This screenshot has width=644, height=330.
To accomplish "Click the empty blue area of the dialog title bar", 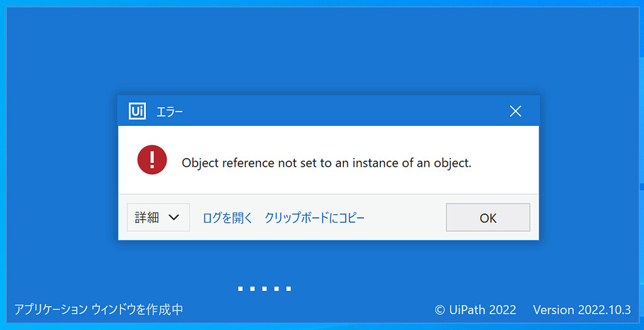I will [340, 111].
